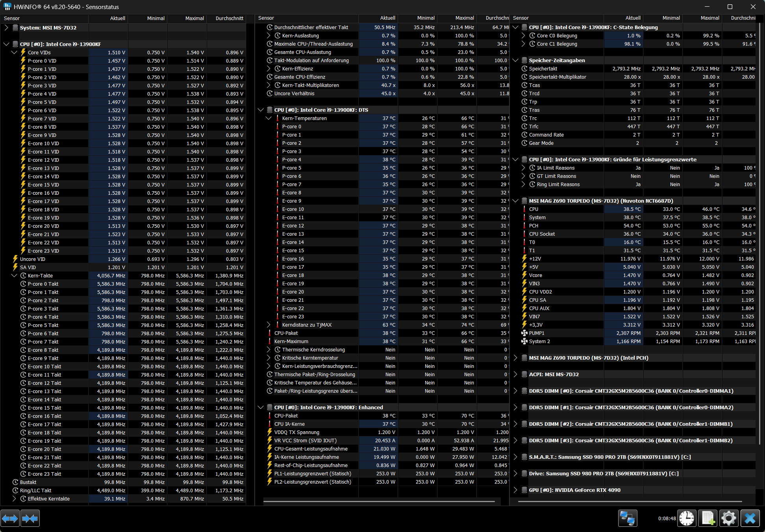
Task: Select the CPU-Gesamt-Leistungsaufnahme row
Action: [311, 449]
